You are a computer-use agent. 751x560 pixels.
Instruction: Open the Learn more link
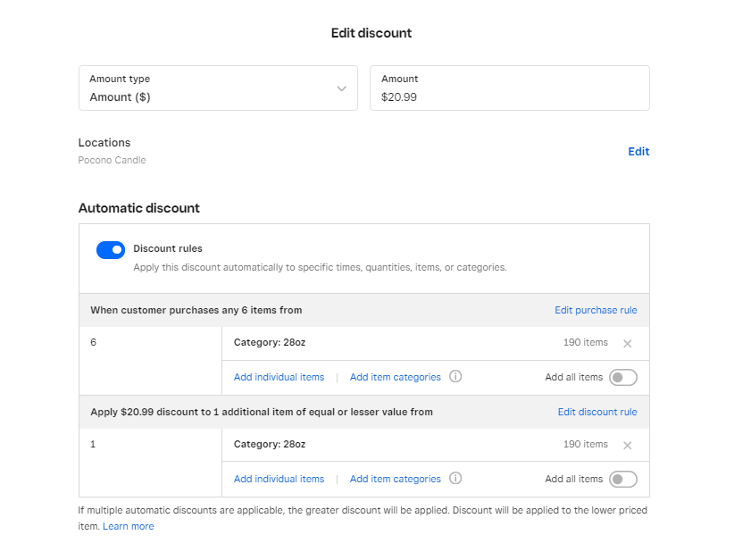tap(128, 527)
